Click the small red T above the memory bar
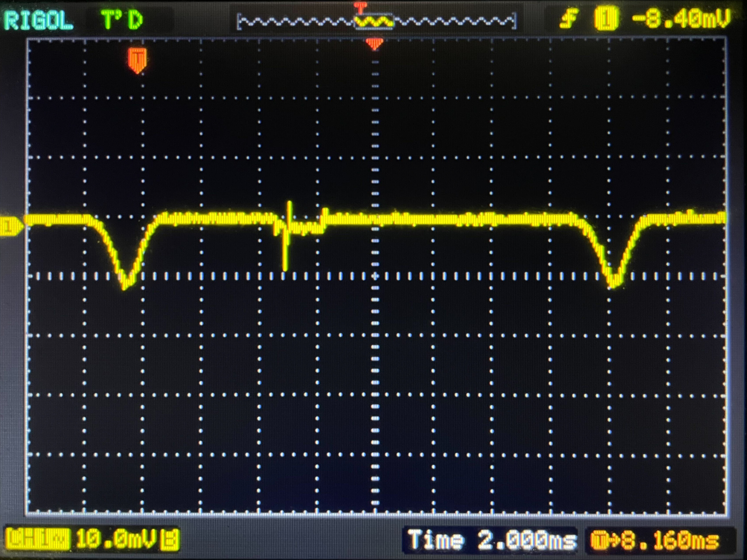 click(x=360, y=6)
